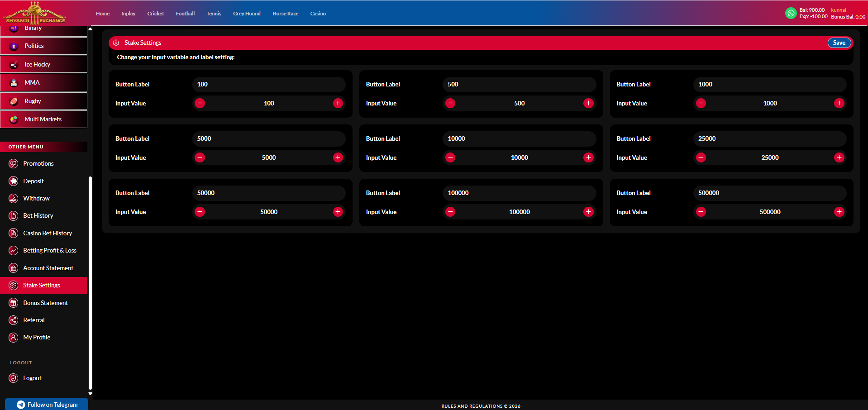Edit the Button Label field showing 25000
868x410 pixels.
(770, 138)
